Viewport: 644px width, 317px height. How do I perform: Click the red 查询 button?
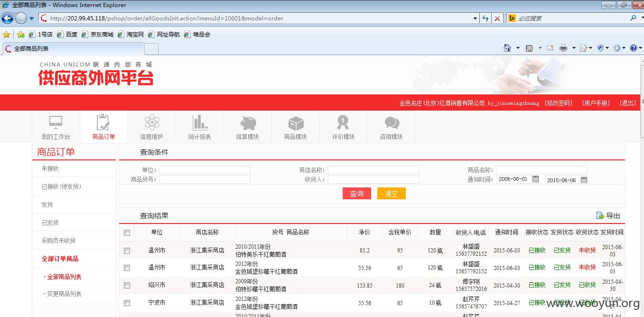(x=357, y=194)
